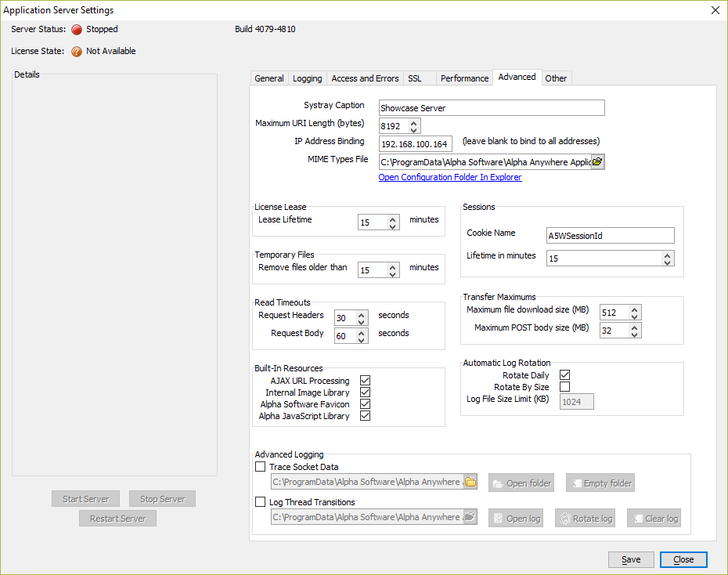
Task: Increase session Lifetime in minutes
Action: click(x=667, y=255)
